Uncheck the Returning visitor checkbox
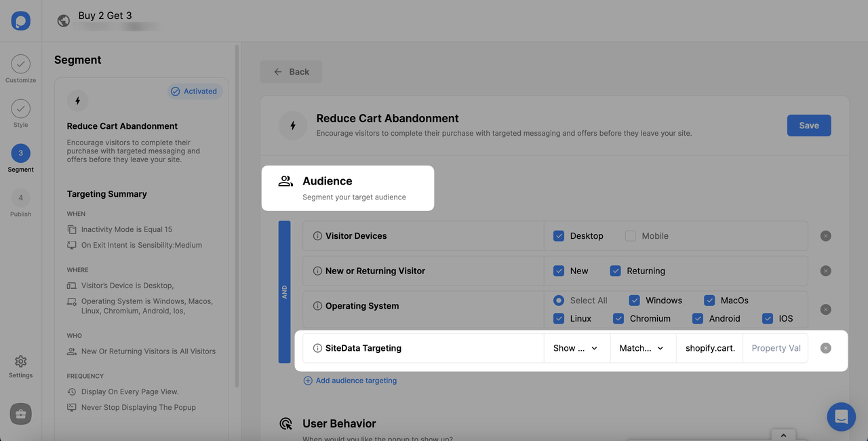Viewport: 868px width, 441px height. point(616,271)
